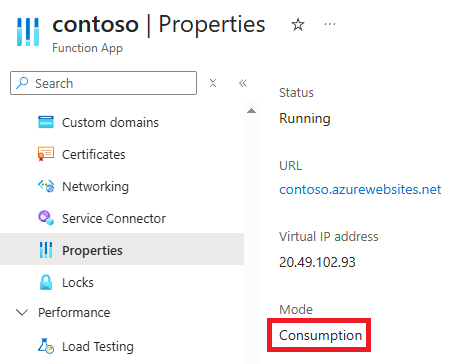Click in the Search input field
This screenshot has width=463, height=364.
tap(103, 83)
